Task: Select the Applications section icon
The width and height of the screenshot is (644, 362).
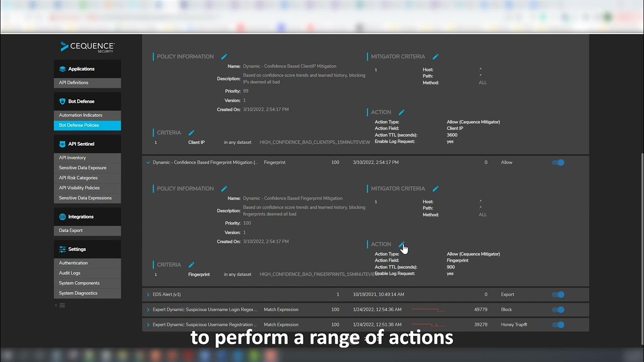Action: point(62,69)
